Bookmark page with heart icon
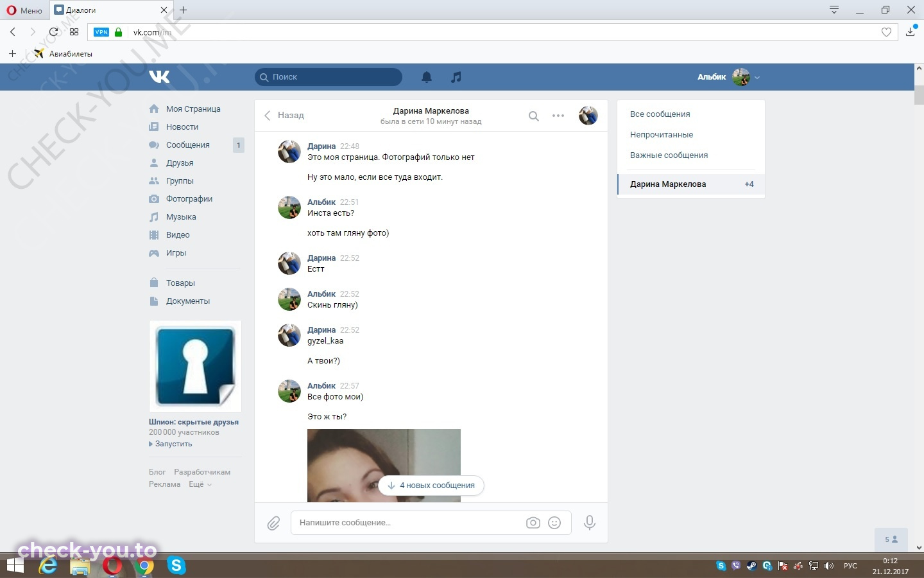924x578 pixels. point(886,32)
